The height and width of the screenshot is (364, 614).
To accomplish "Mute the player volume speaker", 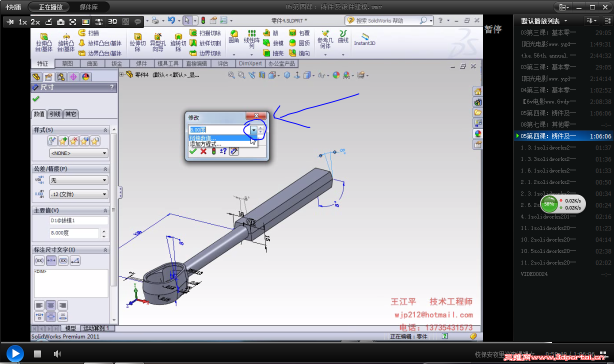I will (57, 354).
